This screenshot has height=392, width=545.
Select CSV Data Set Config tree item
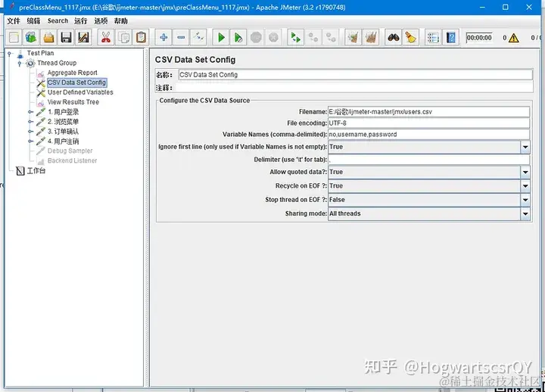pos(76,82)
